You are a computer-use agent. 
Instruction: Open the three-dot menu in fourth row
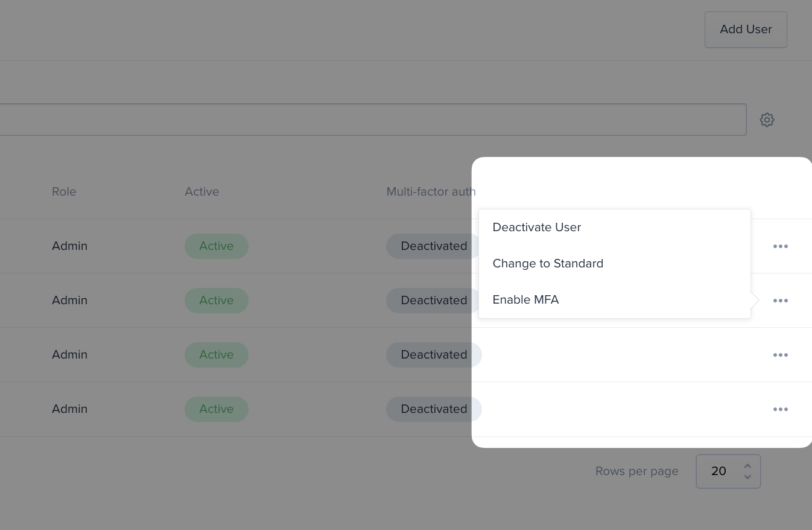point(781,409)
